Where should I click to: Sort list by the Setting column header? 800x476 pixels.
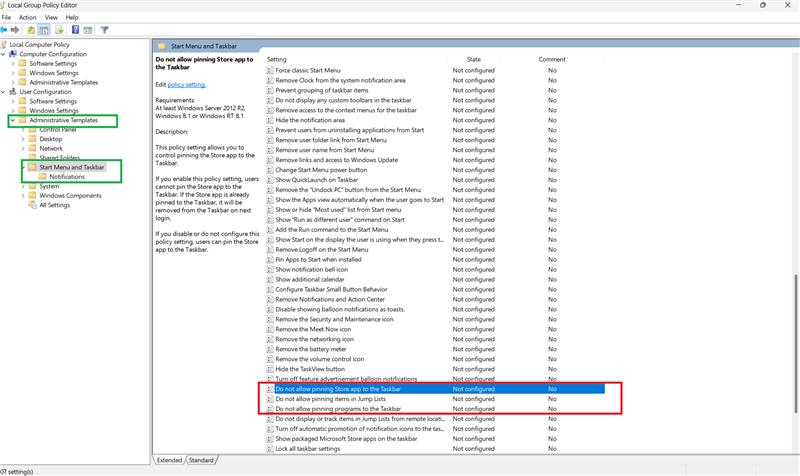(277, 60)
